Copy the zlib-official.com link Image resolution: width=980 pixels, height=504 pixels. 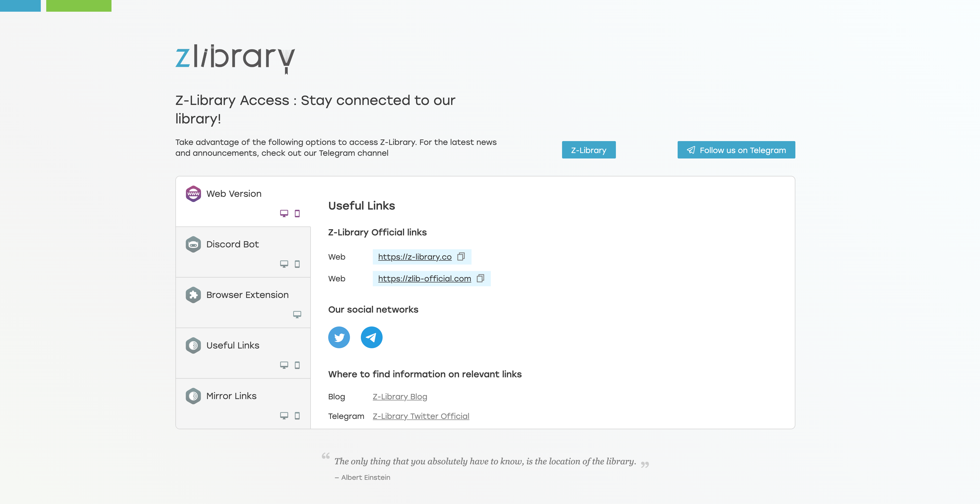coord(480,278)
